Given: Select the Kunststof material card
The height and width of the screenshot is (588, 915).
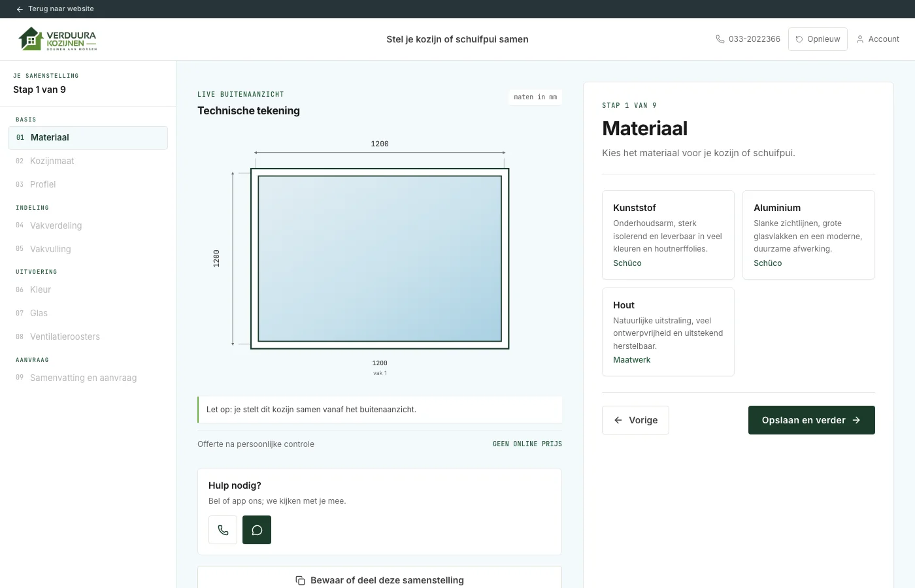Looking at the screenshot, I should 668,235.
